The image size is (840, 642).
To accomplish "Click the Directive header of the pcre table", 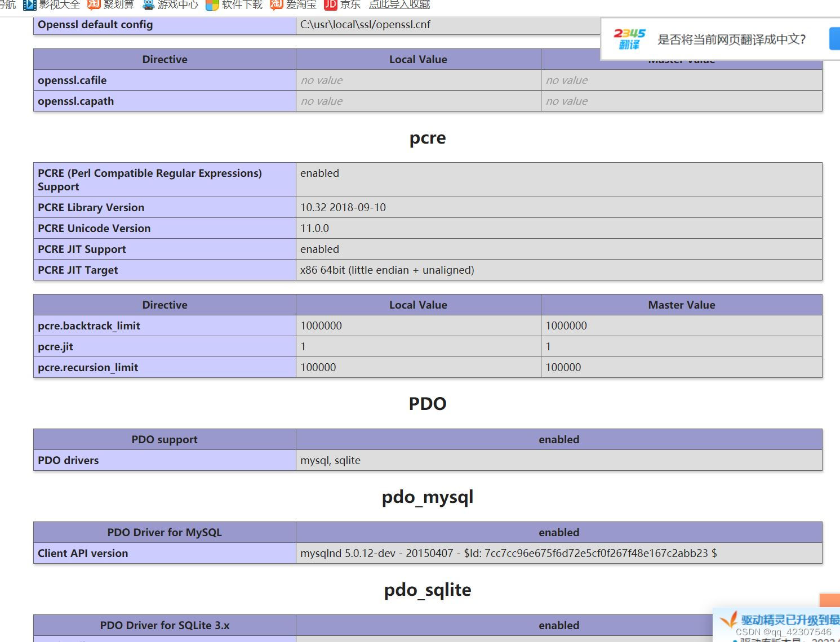I will point(165,305).
